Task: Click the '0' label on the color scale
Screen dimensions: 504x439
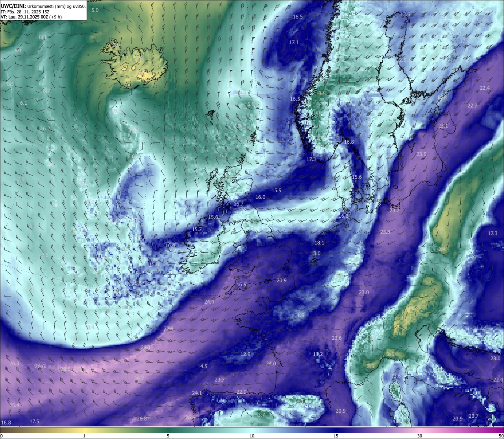Action: click(2, 436)
